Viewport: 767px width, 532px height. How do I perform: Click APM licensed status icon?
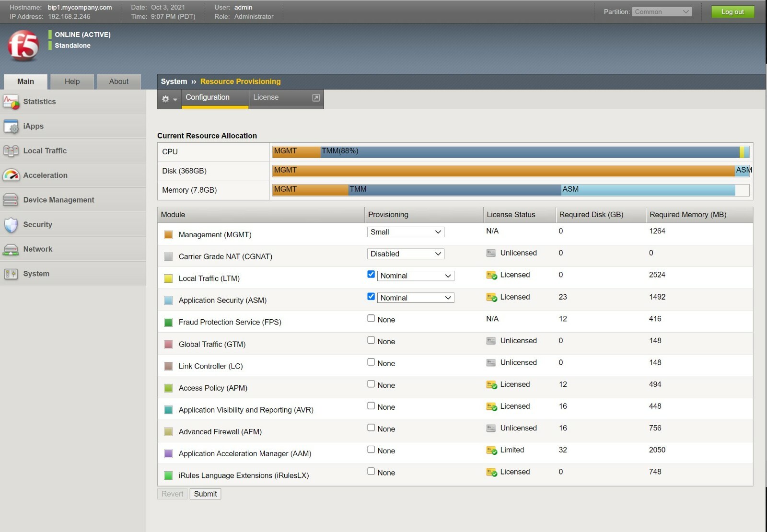[491, 385]
